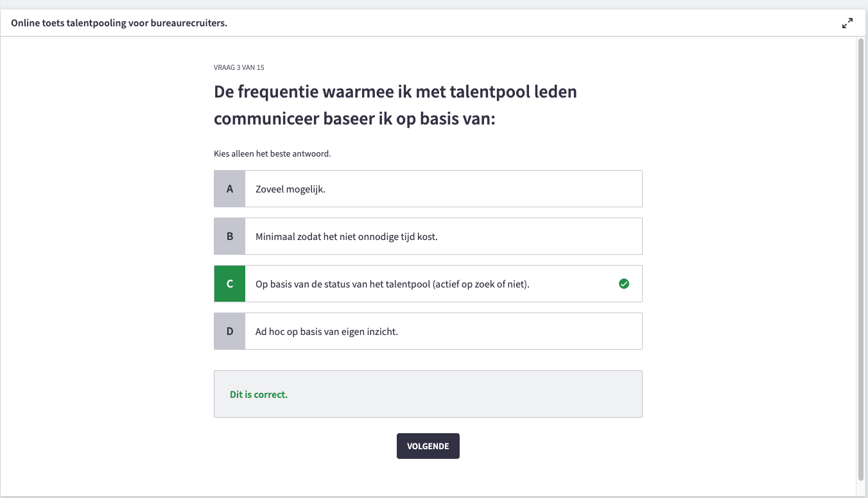Click "Kies alleen het beste antwoord" instruction
The image size is (868, 498).
click(272, 154)
